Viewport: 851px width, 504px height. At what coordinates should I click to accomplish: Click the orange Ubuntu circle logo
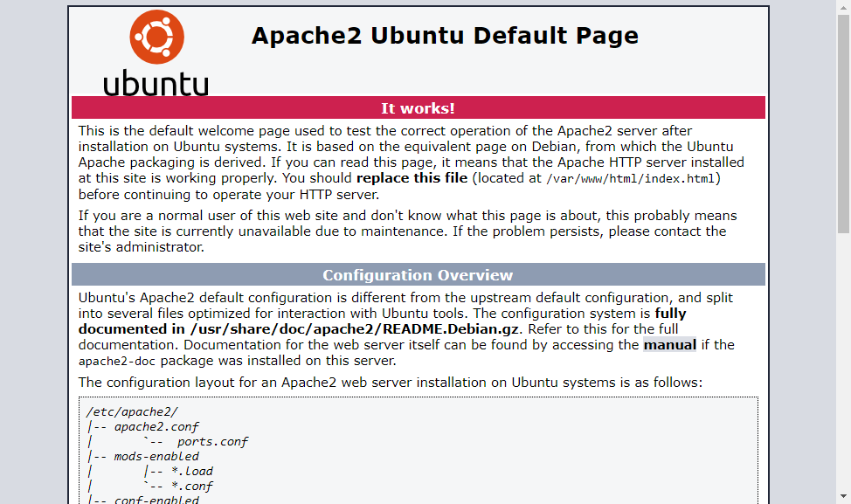(157, 37)
